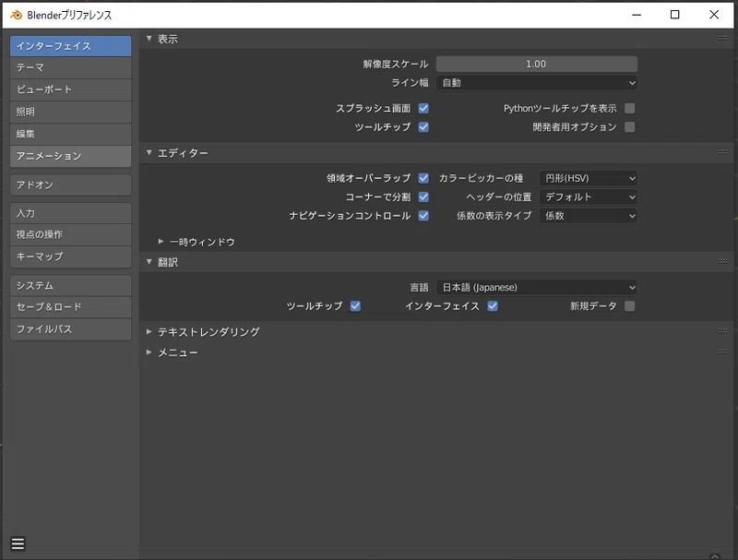
Task: Grab the メニュー panel drag-handle icon
Action: 722,351
